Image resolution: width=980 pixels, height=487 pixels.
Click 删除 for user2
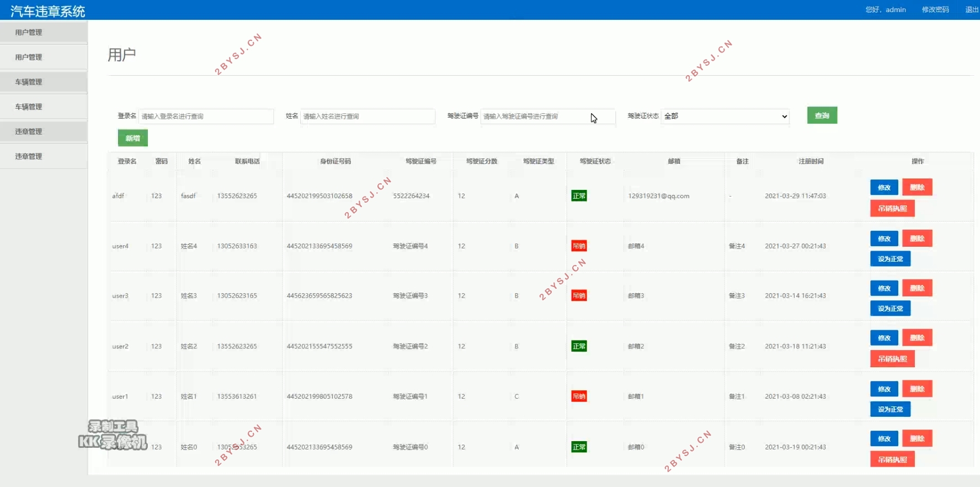point(917,338)
